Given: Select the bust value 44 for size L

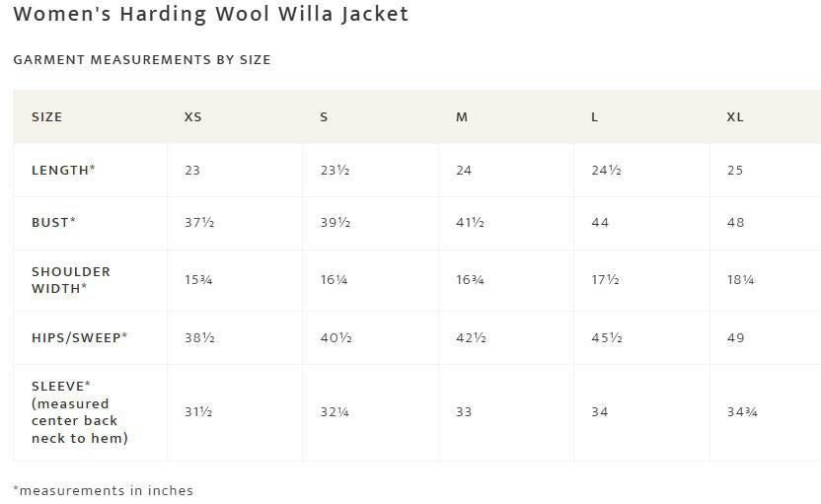Looking at the screenshot, I should point(600,223).
